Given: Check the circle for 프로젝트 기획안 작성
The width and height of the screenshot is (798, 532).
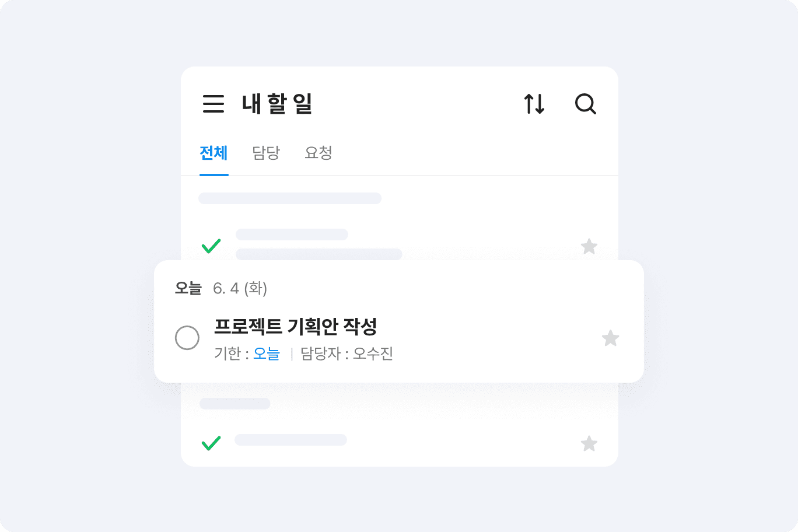Looking at the screenshot, I should [187, 338].
